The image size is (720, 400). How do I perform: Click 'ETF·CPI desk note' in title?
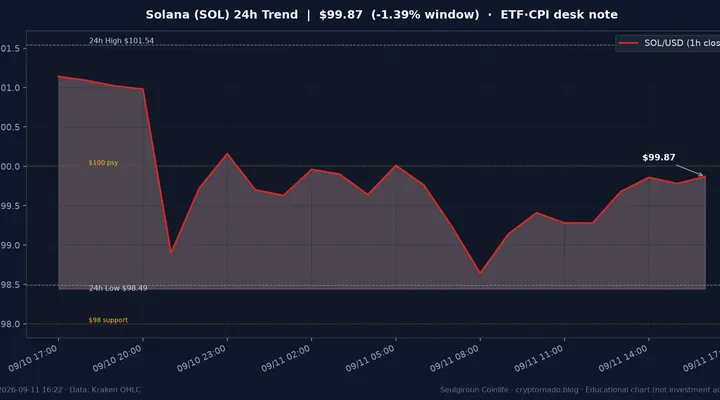(559, 15)
